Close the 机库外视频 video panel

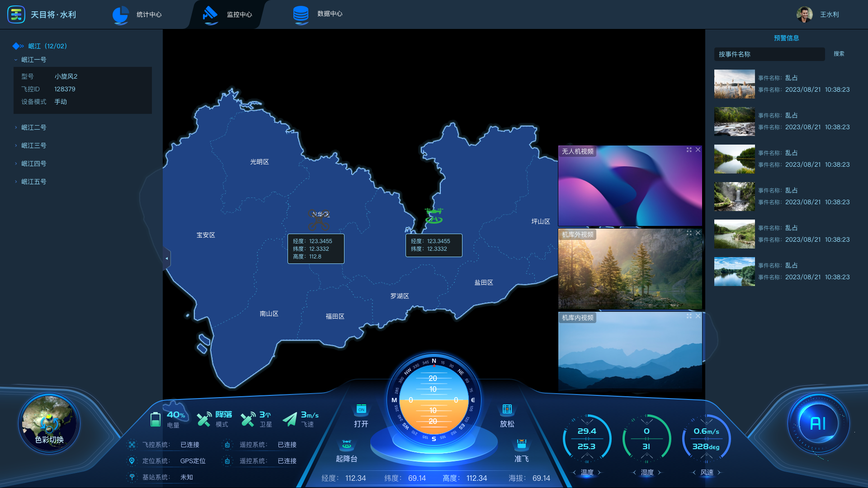coord(698,233)
